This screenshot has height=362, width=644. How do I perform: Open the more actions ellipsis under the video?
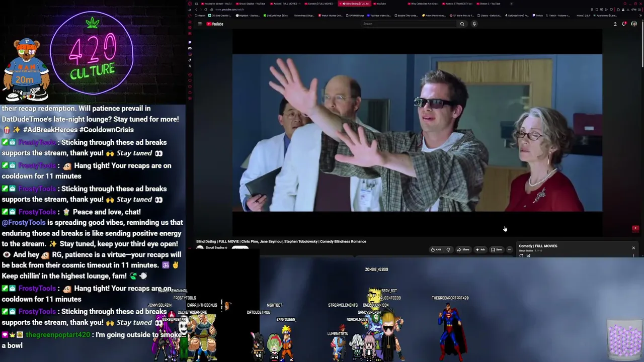tap(509, 249)
